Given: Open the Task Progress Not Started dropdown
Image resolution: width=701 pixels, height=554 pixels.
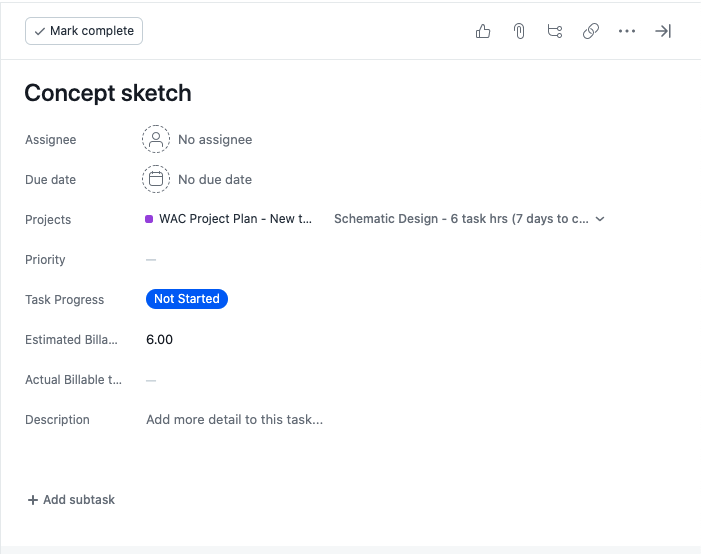Looking at the screenshot, I should 187,299.
